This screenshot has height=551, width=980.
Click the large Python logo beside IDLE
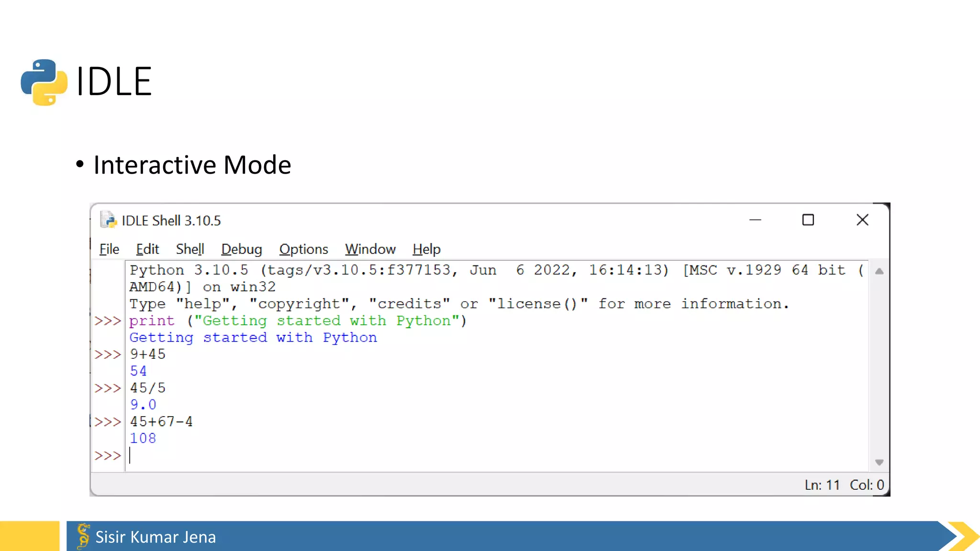pos(44,82)
